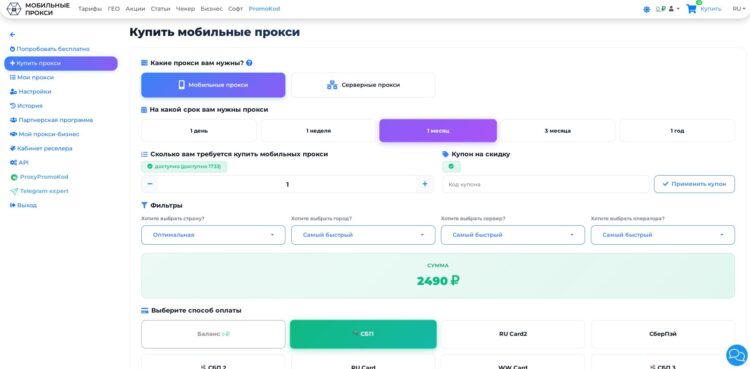Click the shopping cart icon

click(691, 9)
